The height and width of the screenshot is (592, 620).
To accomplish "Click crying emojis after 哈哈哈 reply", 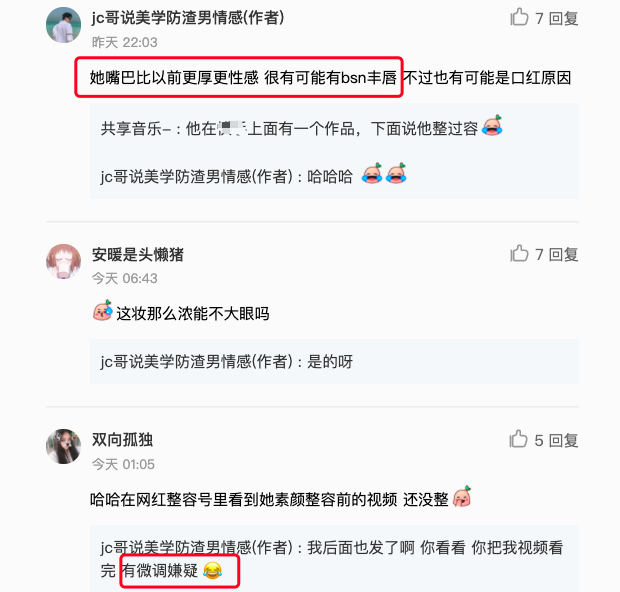I will click(384, 173).
